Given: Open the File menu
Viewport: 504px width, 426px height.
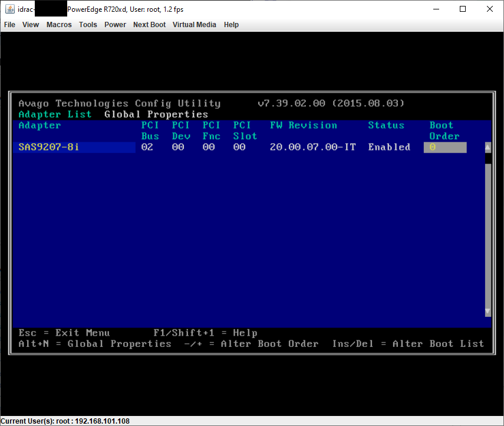Looking at the screenshot, I should pyautogui.click(x=9, y=25).
